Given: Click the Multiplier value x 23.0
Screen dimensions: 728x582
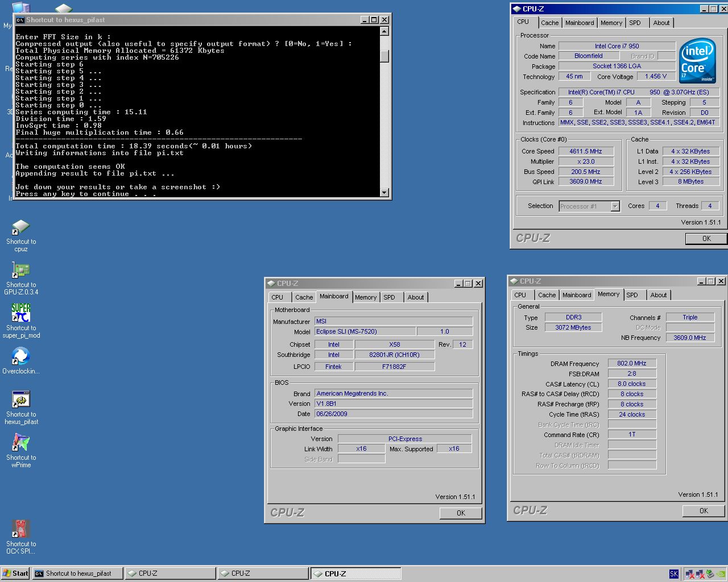Looking at the screenshot, I should [x=585, y=161].
